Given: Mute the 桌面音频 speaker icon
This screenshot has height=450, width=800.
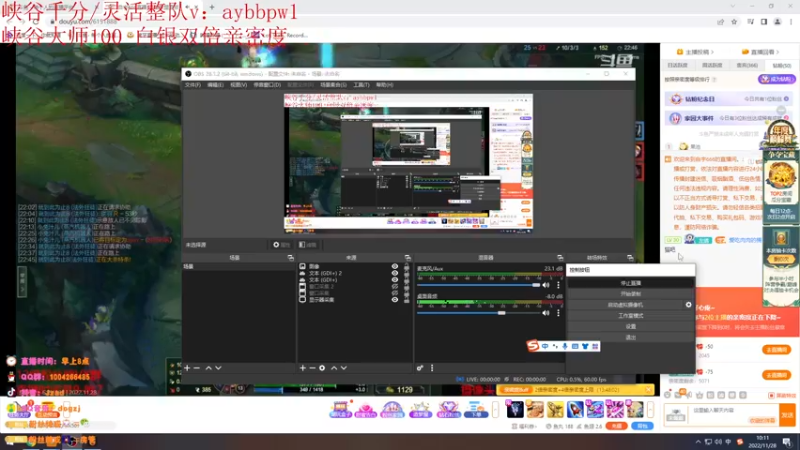Looking at the screenshot, I should point(546,313).
